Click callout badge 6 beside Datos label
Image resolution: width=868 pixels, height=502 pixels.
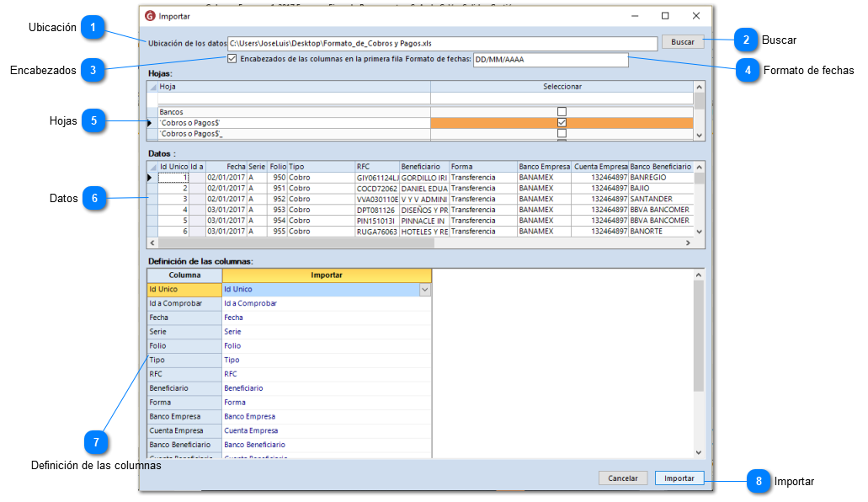point(94,199)
